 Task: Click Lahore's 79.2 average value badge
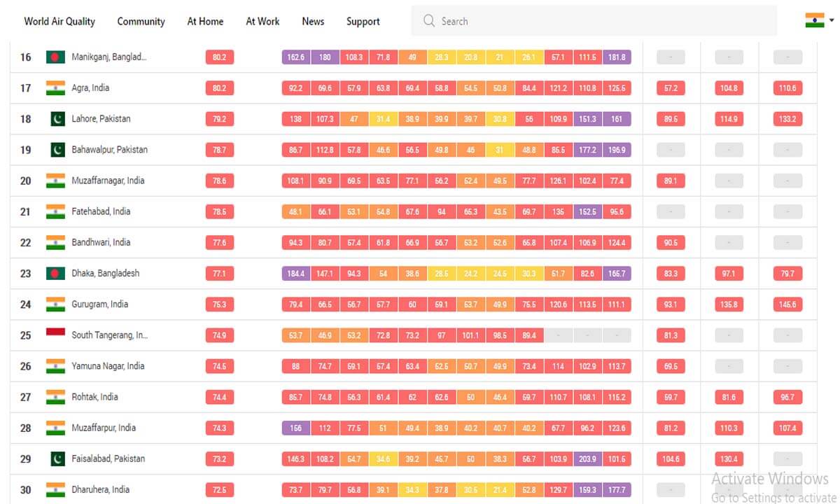[219, 119]
